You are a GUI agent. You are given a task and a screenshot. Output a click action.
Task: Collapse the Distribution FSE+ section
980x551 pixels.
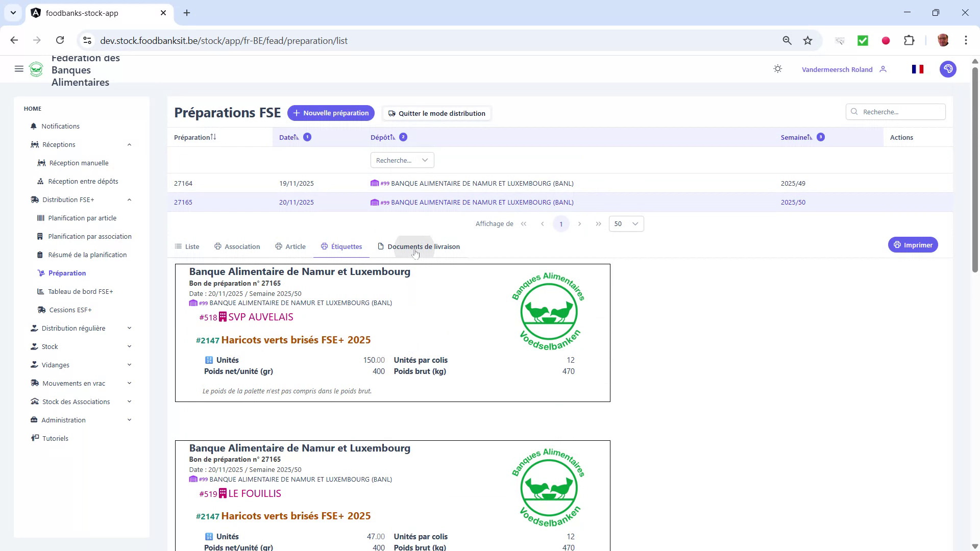click(x=129, y=199)
